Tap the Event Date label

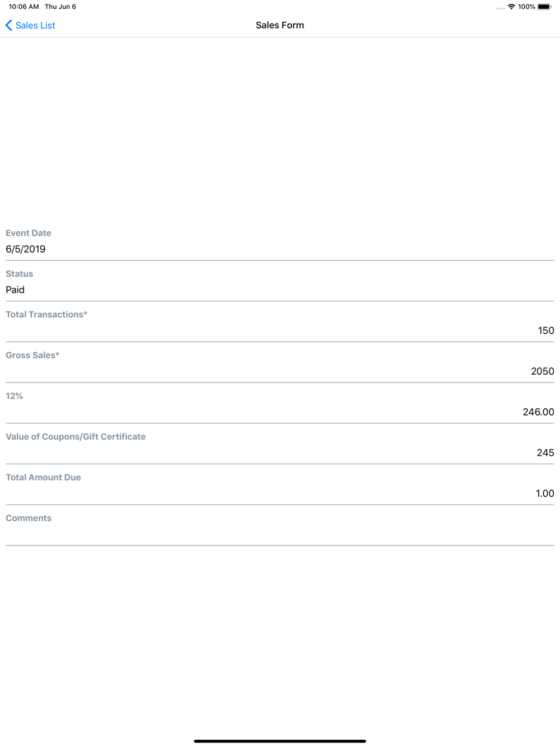click(29, 233)
